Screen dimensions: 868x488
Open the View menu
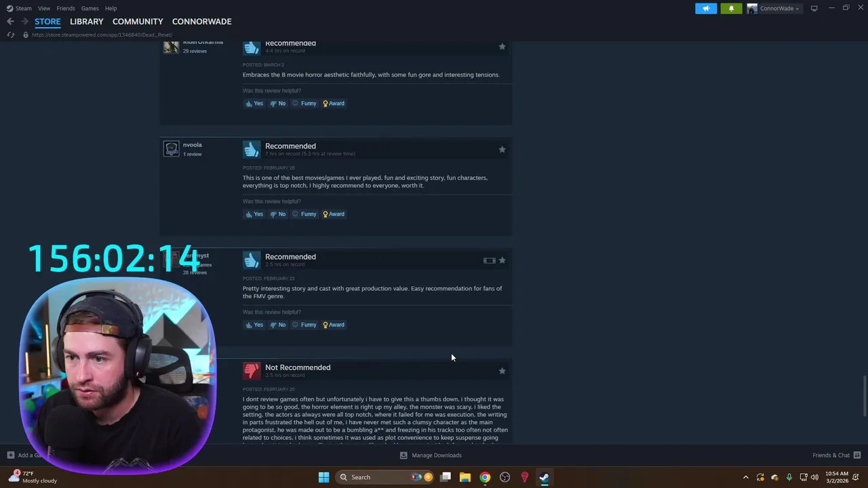[x=44, y=8]
